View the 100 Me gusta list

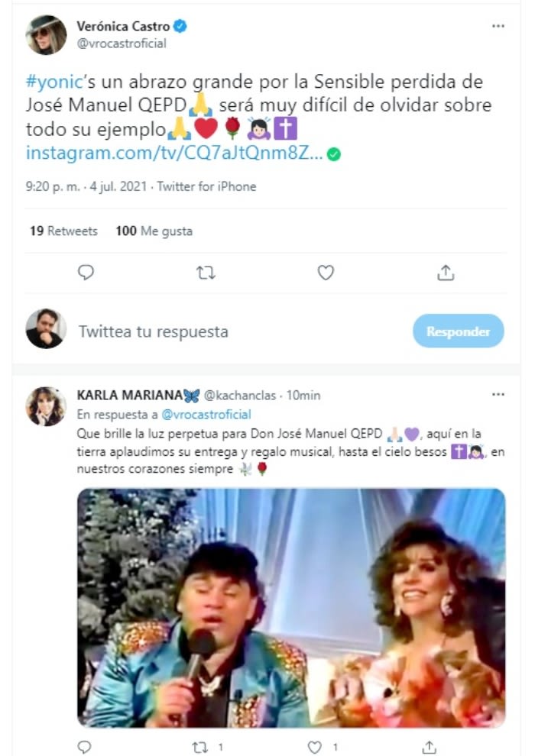(154, 231)
